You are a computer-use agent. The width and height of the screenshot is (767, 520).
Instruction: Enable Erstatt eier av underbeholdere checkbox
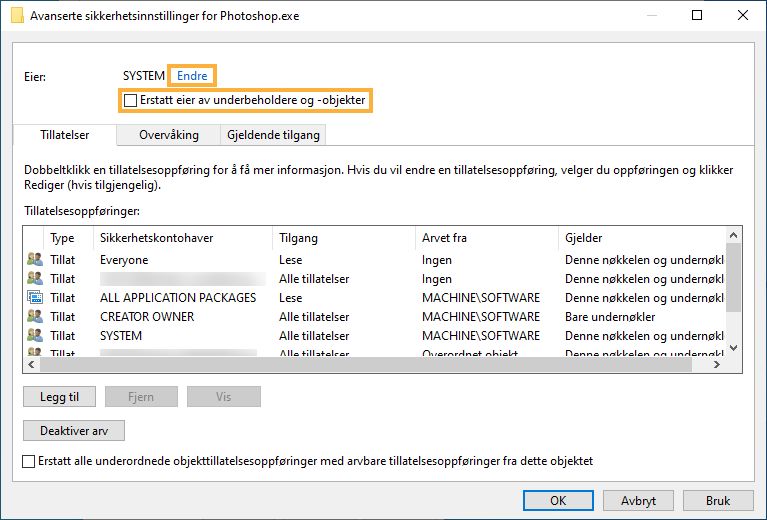click(130, 101)
